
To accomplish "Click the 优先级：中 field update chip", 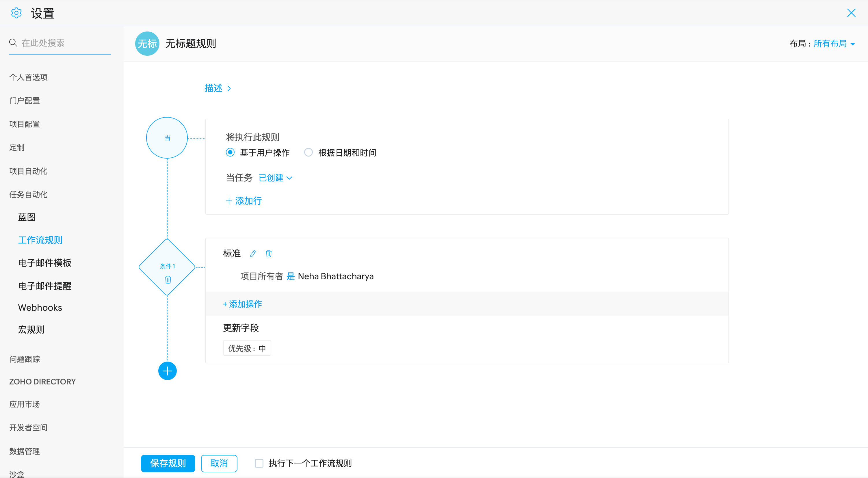I will coord(247,348).
